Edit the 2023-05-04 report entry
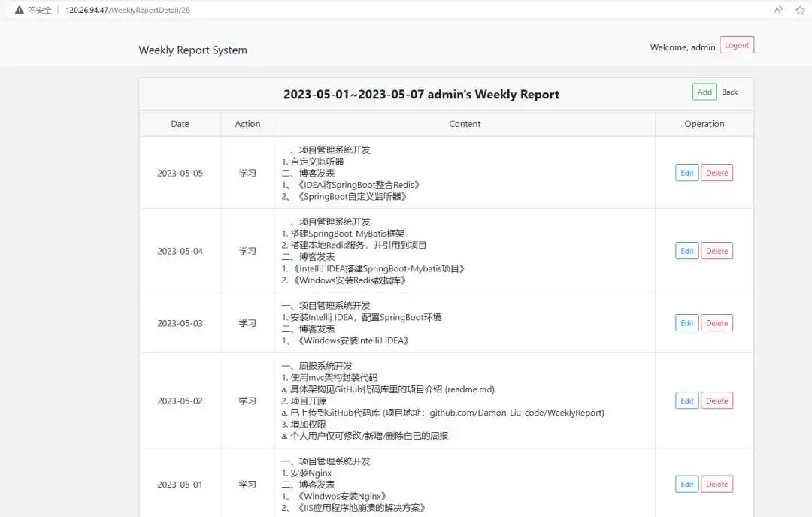Image resolution: width=812 pixels, height=517 pixels. pos(686,251)
